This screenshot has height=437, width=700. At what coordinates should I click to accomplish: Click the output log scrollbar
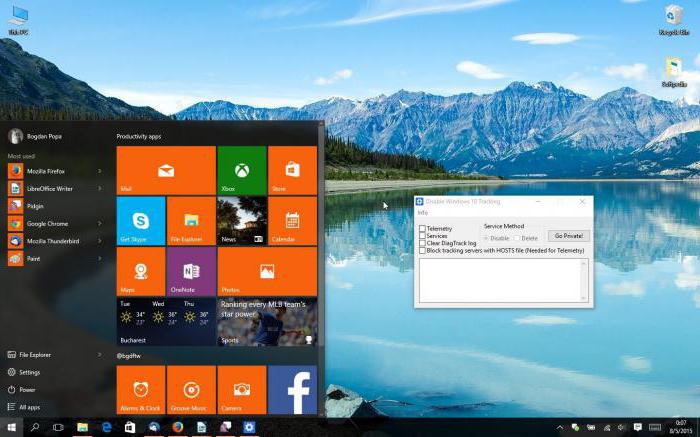[583, 280]
